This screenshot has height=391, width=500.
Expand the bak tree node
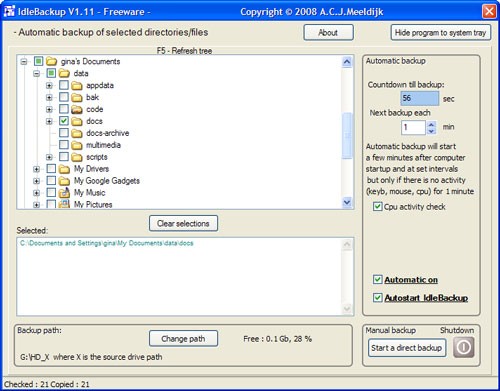(49, 98)
